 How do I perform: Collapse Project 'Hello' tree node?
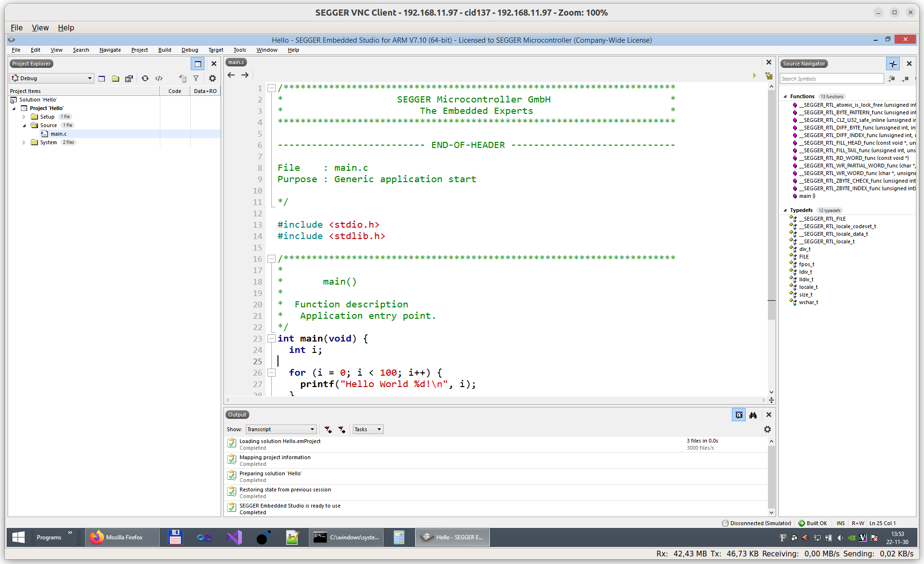click(14, 108)
